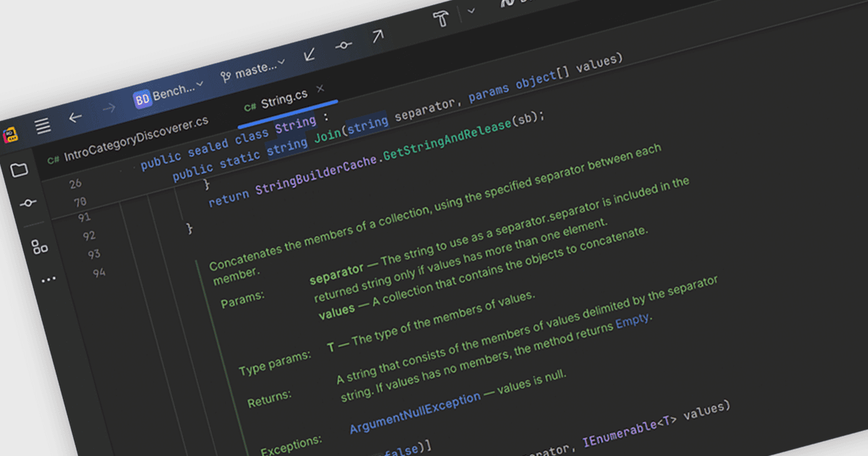Screen dimensions: 868x456
Task: Click the Join method name
Action: tap(328, 136)
